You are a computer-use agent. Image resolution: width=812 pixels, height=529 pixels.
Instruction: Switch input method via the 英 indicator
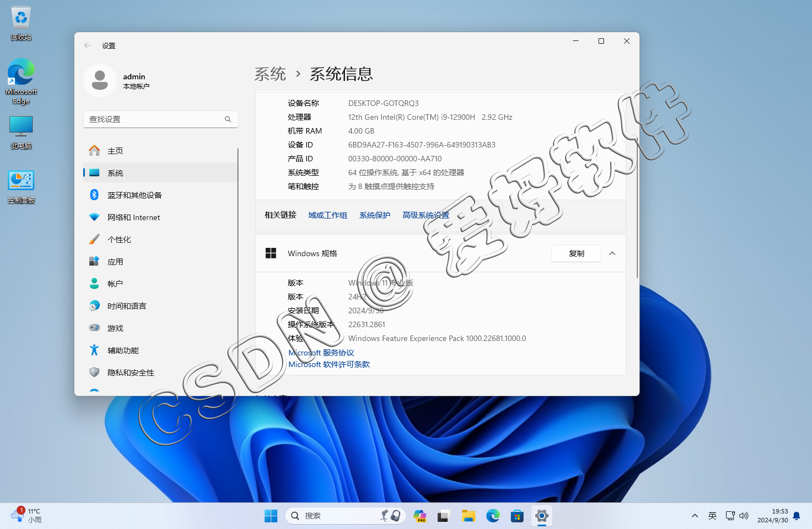pos(712,516)
